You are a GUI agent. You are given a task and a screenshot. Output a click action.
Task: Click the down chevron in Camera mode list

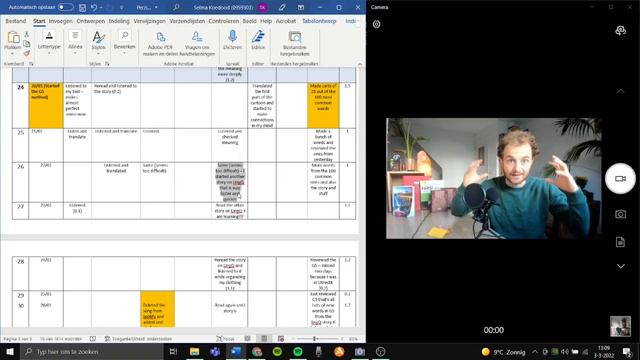[620, 266]
